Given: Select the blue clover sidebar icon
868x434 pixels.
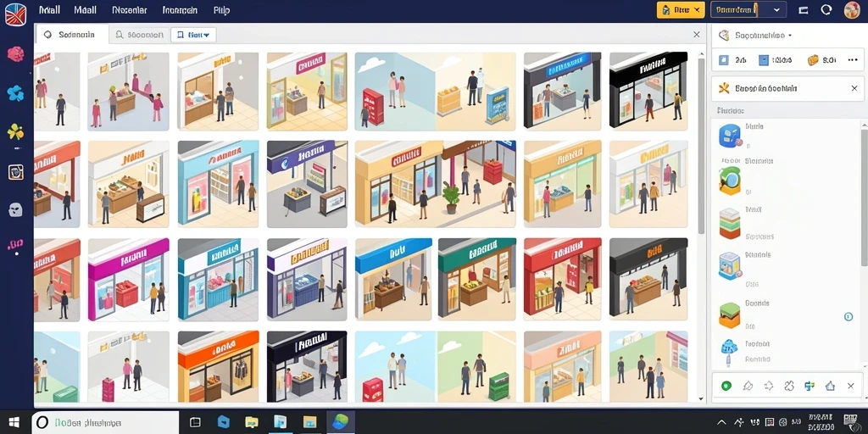Looking at the screenshot, I should point(15,93).
